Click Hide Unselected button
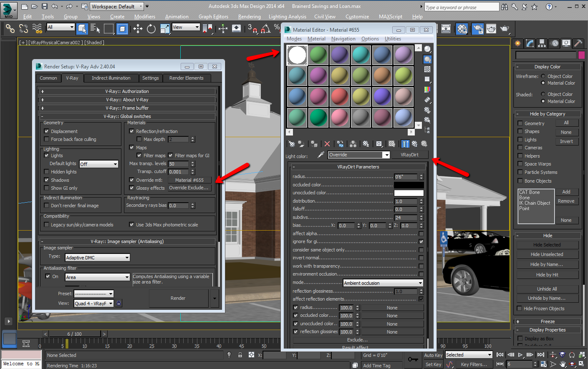Screen dimensions: 588x369 coord(547,254)
